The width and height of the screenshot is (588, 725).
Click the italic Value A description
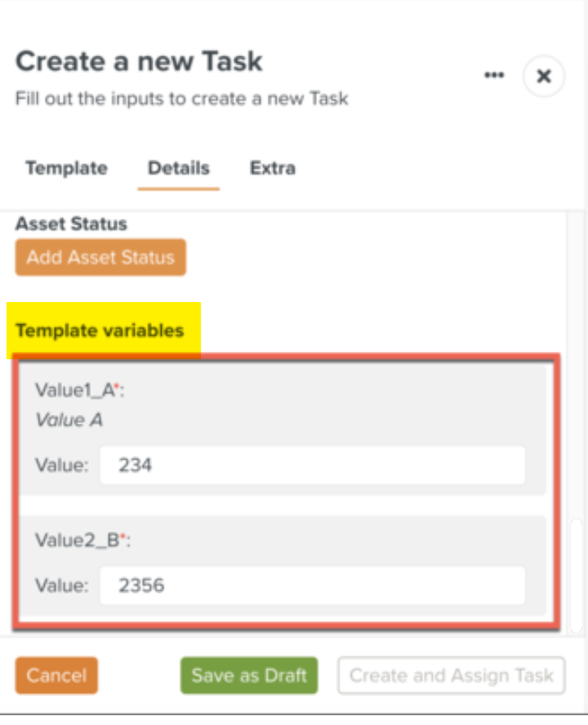[69, 420]
